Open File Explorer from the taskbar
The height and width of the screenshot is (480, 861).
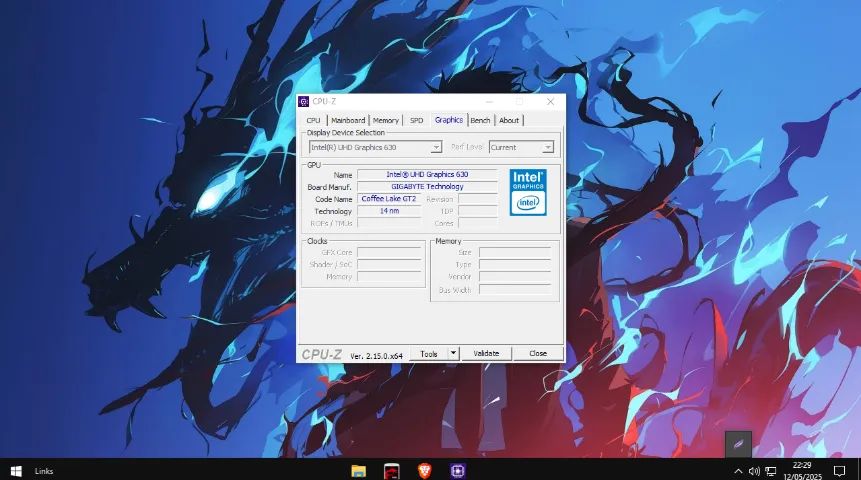click(x=359, y=471)
